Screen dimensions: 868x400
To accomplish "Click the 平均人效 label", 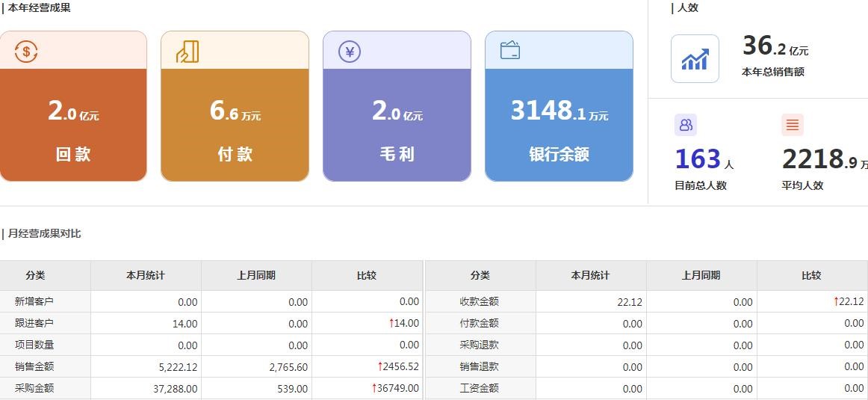I will [802, 185].
